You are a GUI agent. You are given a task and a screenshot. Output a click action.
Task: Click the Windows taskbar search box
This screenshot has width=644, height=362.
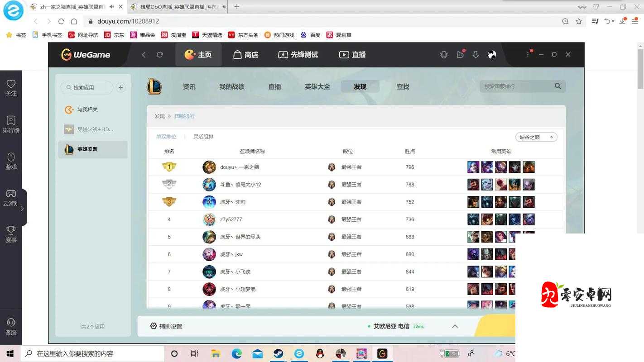coord(92,354)
